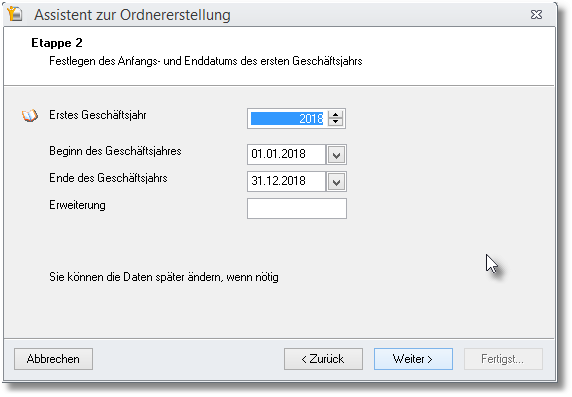Viewport: 572px width, 397px height.
Task: Click the Abbrechen button
Action: click(53, 359)
